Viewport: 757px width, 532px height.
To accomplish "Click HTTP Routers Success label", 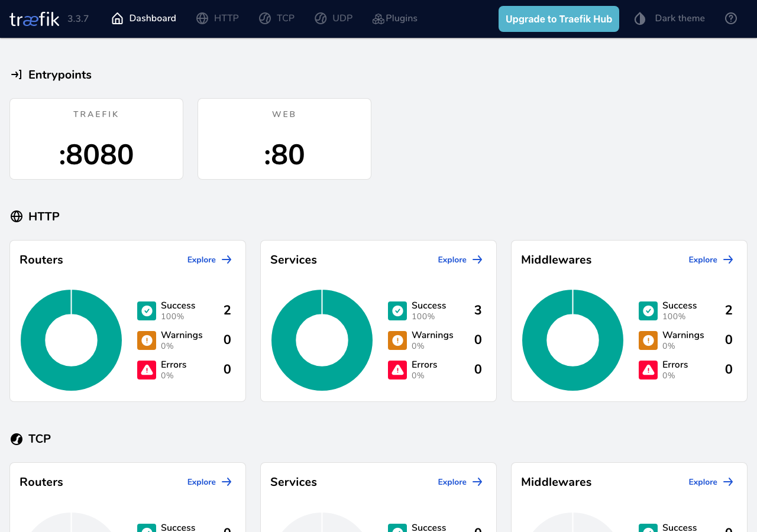I will 178,306.
